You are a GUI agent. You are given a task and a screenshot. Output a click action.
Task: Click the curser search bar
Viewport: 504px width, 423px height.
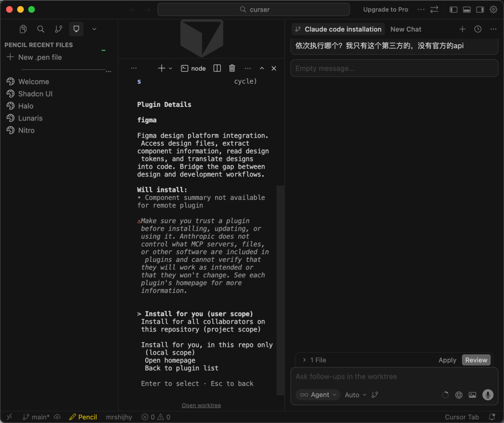pos(253,9)
